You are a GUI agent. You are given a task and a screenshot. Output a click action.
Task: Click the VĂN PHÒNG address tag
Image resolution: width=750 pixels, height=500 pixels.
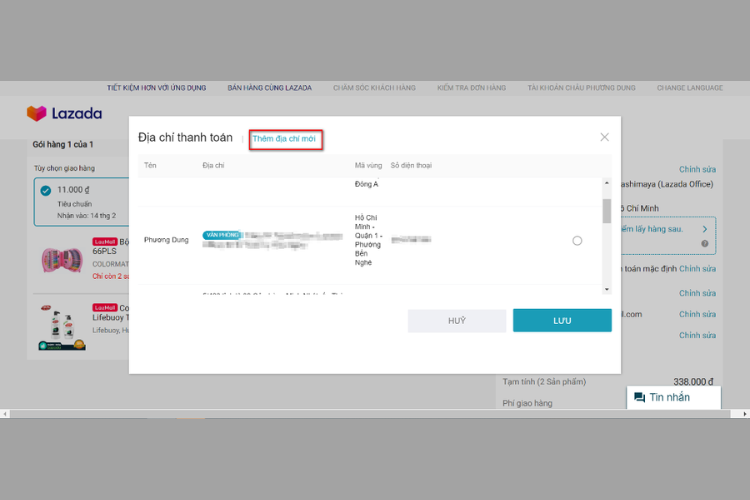click(x=222, y=235)
